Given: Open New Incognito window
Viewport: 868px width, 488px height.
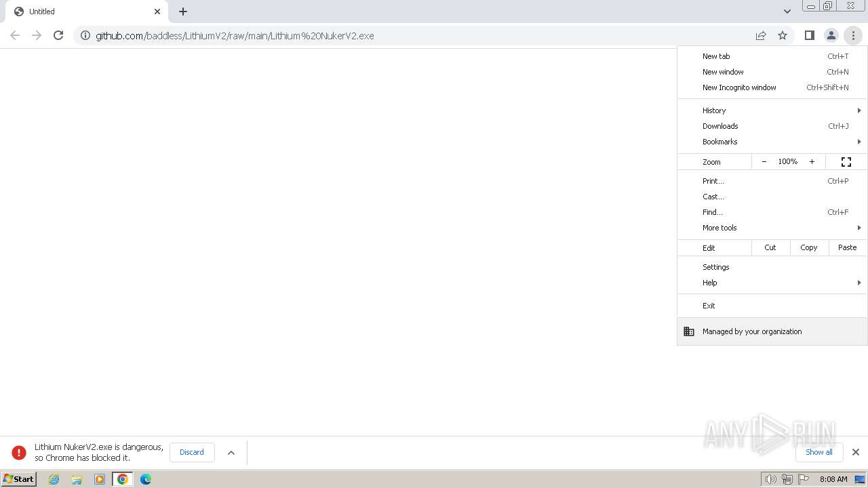Looking at the screenshot, I should pyautogui.click(x=772, y=87).
